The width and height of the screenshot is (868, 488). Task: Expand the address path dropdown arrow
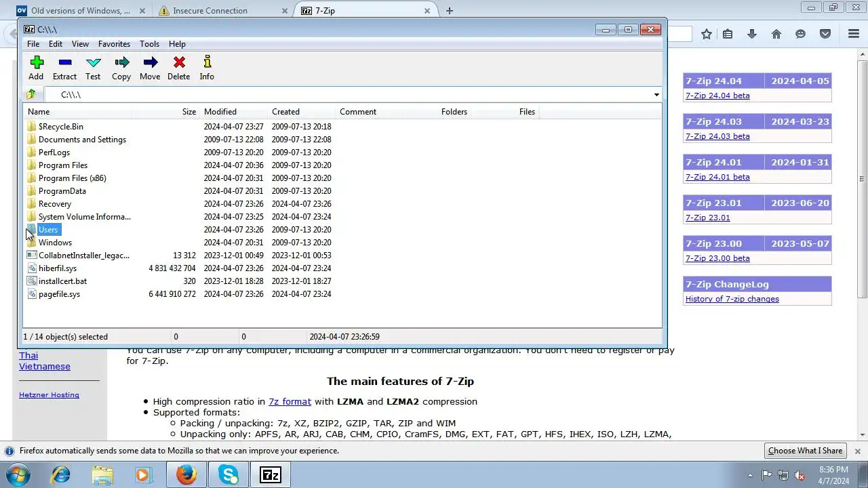(656, 95)
